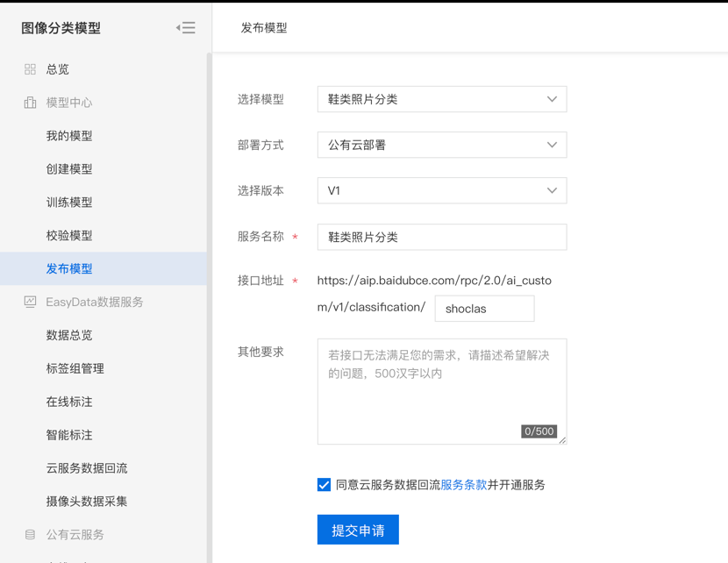The height and width of the screenshot is (563, 728).
Task: Open the 服务条款 link
Action: pyautogui.click(x=463, y=485)
